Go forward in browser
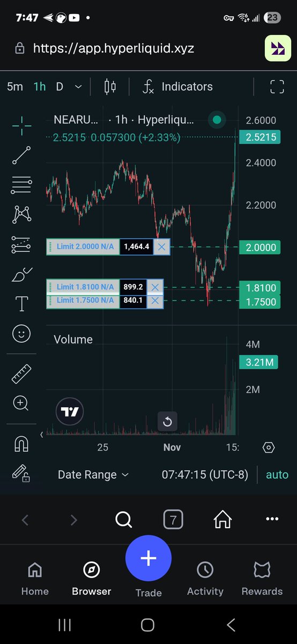This screenshot has width=297, height=644. click(74, 519)
